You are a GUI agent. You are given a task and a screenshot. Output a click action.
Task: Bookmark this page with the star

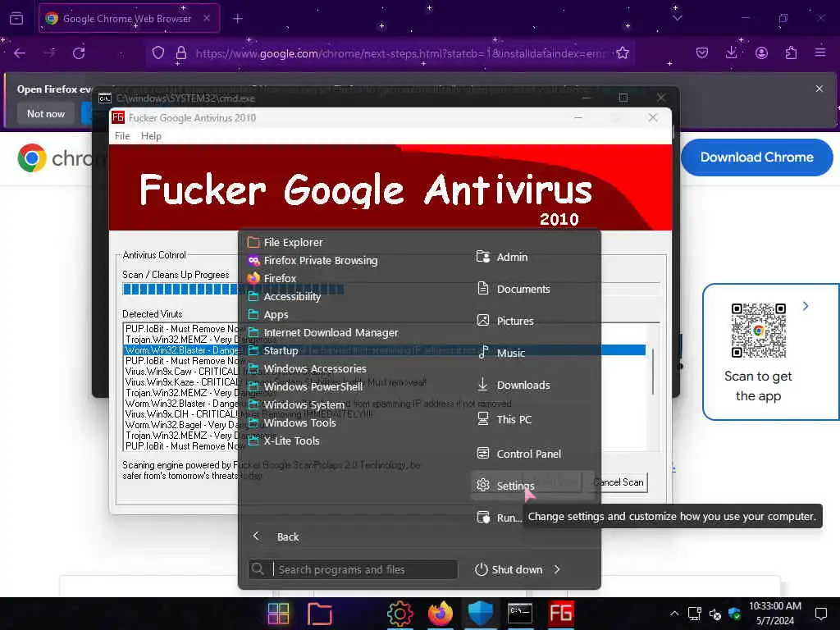click(x=623, y=53)
